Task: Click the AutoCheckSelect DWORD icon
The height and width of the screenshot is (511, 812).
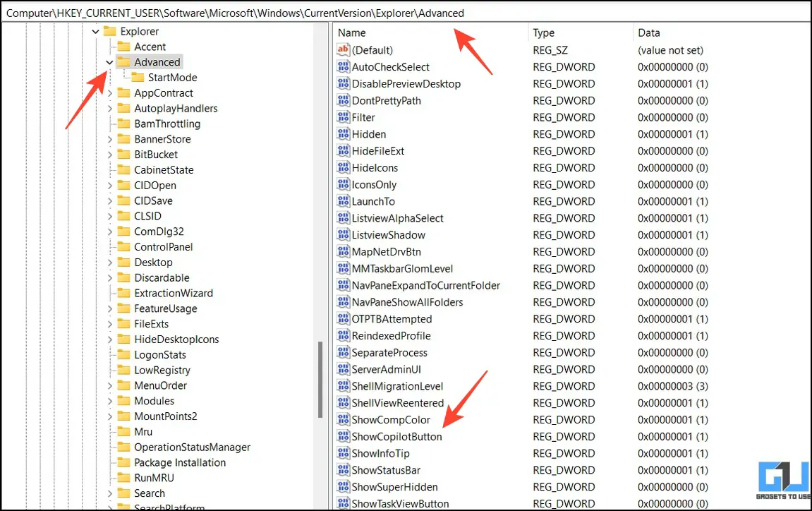Action: coord(343,67)
